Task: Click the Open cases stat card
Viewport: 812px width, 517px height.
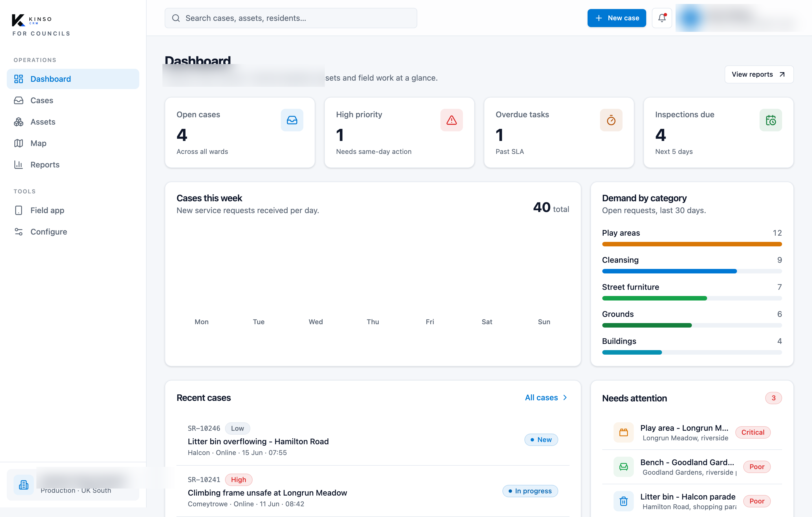Action: (240, 132)
